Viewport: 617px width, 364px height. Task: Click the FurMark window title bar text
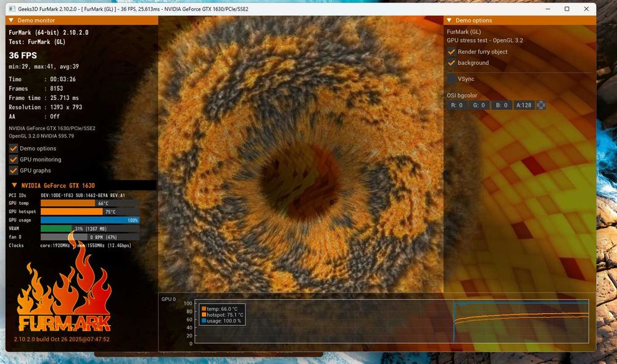click(x=133, y=9)
